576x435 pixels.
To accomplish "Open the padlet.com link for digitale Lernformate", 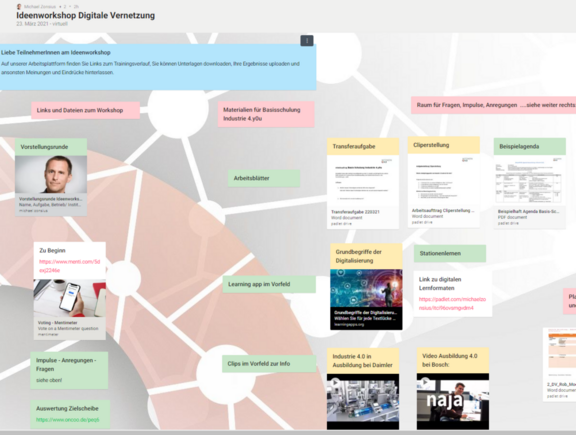I will pyautogui.click(x=452, y=303).
